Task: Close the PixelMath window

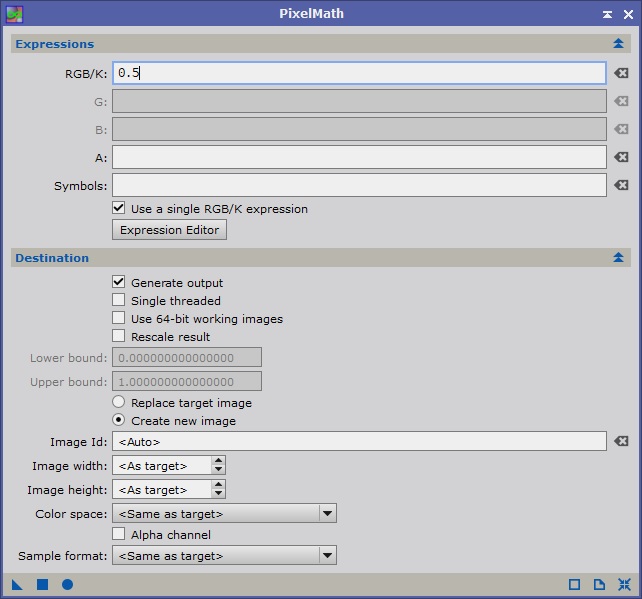Action: tap(628, 14)
